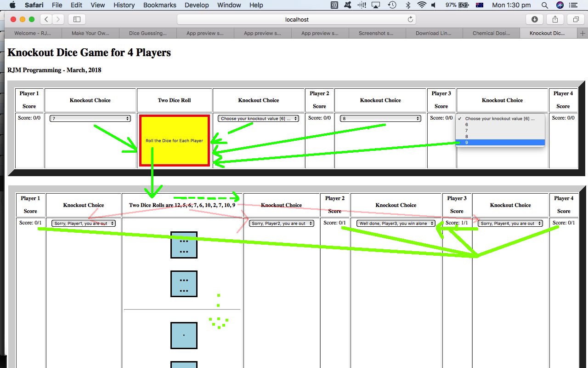Add a new tab with plus button

pos(582,33)
